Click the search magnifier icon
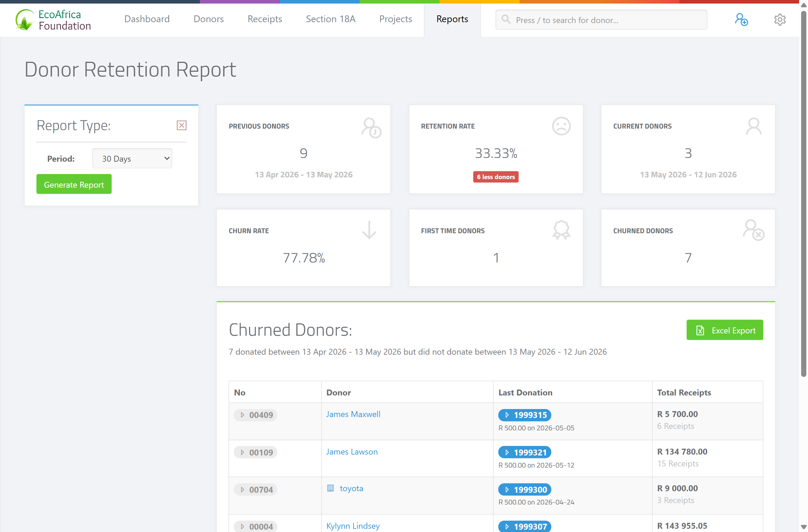The image size is (808, 532). tap(506, 19)
